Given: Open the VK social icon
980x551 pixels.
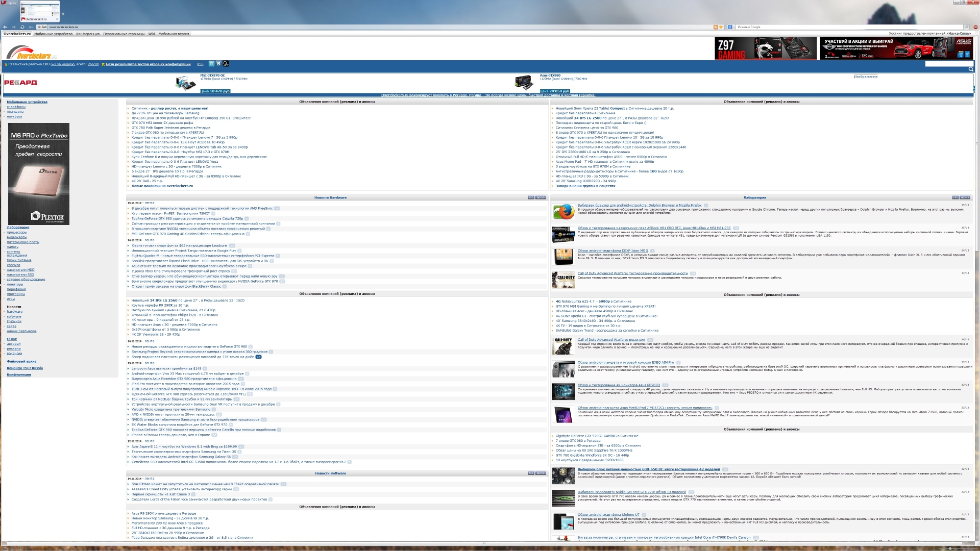Looking at the screenshot, I should point(218,64).
